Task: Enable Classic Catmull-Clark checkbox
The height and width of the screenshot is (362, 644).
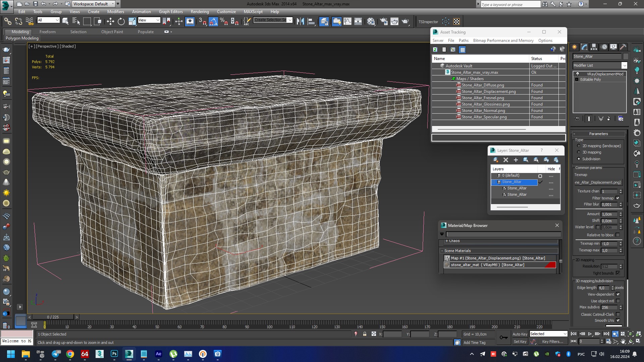Action: coord(618,314)
